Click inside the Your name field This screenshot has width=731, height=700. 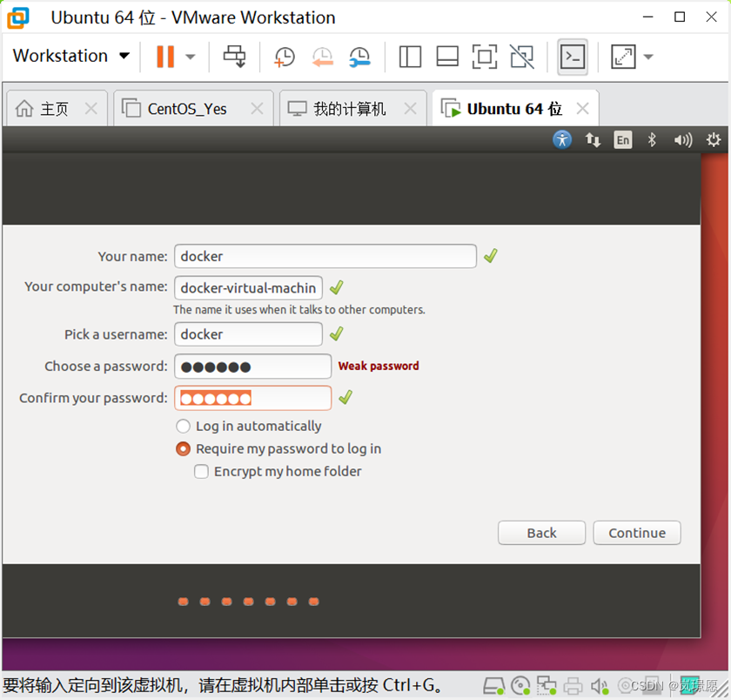pyautogui.click(x=325, y=256)
